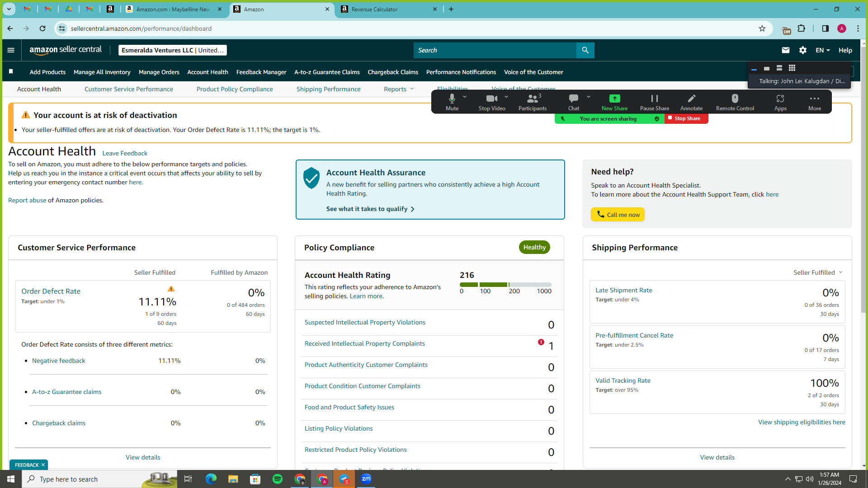Open the Customer Service Performance tab

tap(129, 89)
